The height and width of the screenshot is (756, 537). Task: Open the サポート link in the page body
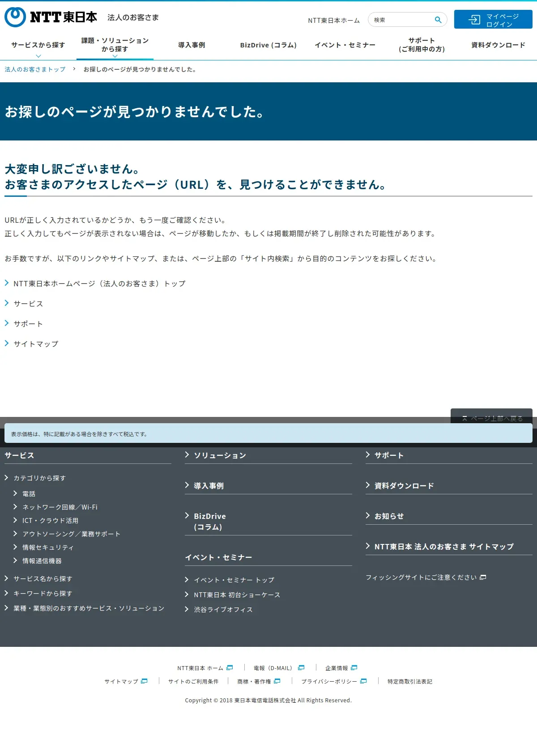coord(28,324)
